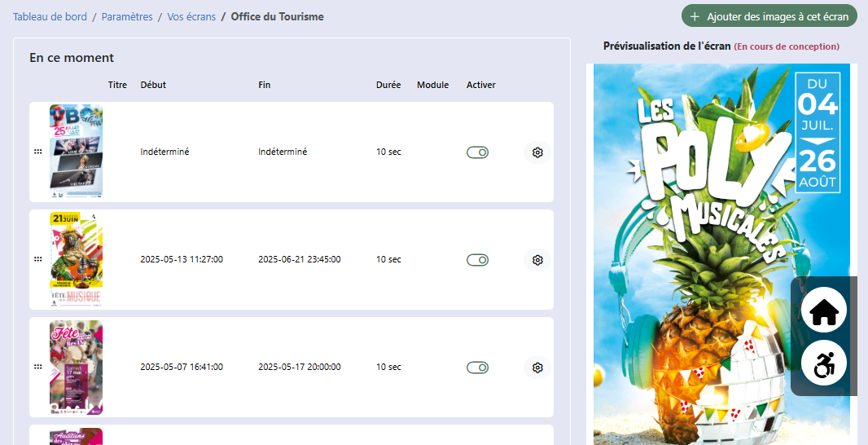This screenshot has width=868, height=445.
Task: Click end date 2025-05-17 20:00:00
Action: point(300,366)
